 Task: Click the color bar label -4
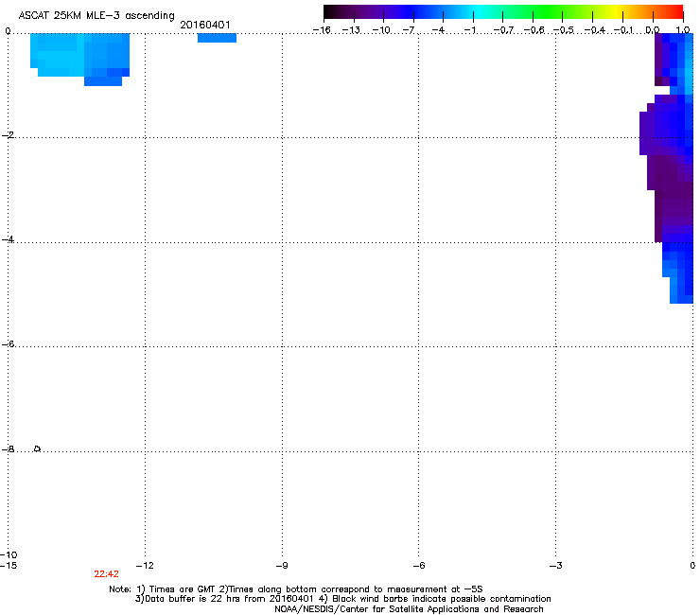[x=438, y=30]
